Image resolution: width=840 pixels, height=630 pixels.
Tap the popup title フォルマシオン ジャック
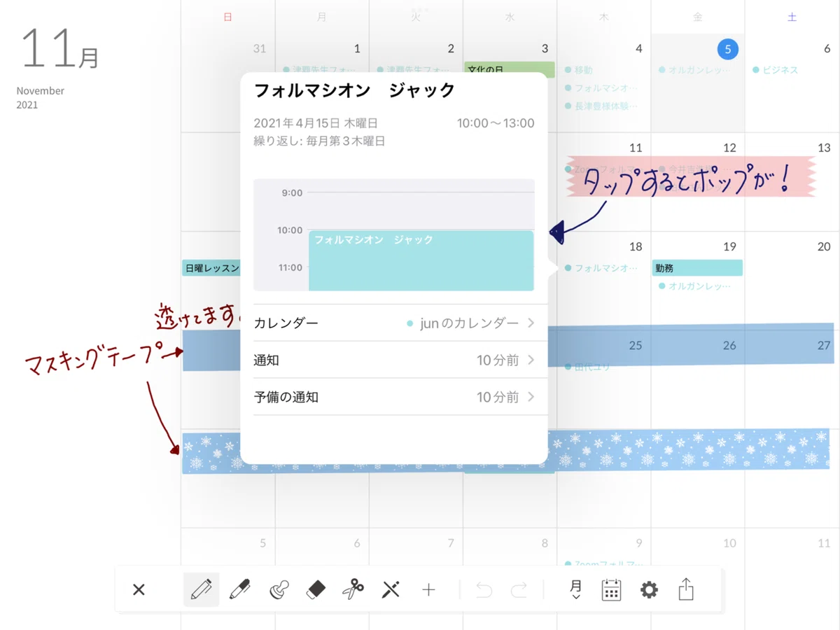[x=354, y=90]
